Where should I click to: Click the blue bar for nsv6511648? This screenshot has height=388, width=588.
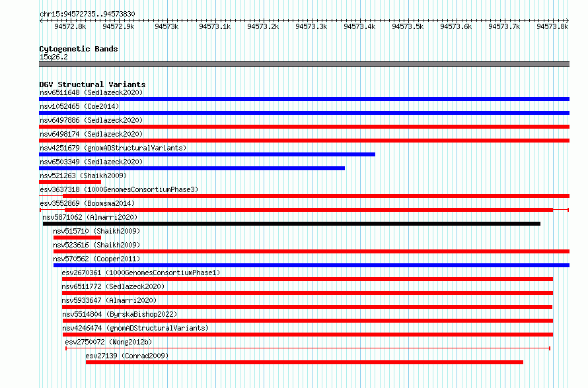(x=304, y=99)
